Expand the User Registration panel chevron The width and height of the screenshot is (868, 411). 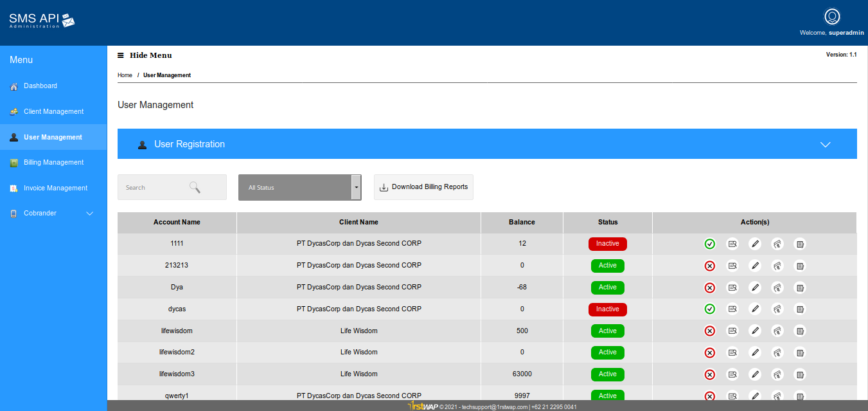(x=826, y=144)
